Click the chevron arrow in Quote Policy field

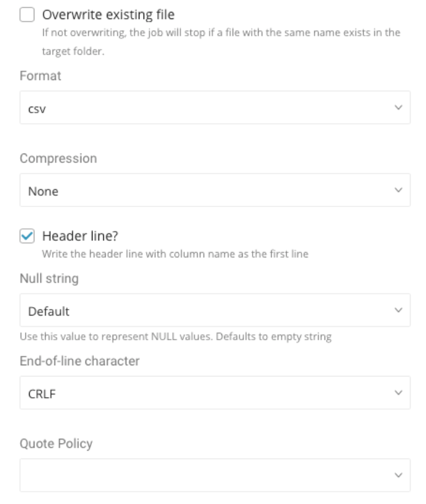click(398, 475)
